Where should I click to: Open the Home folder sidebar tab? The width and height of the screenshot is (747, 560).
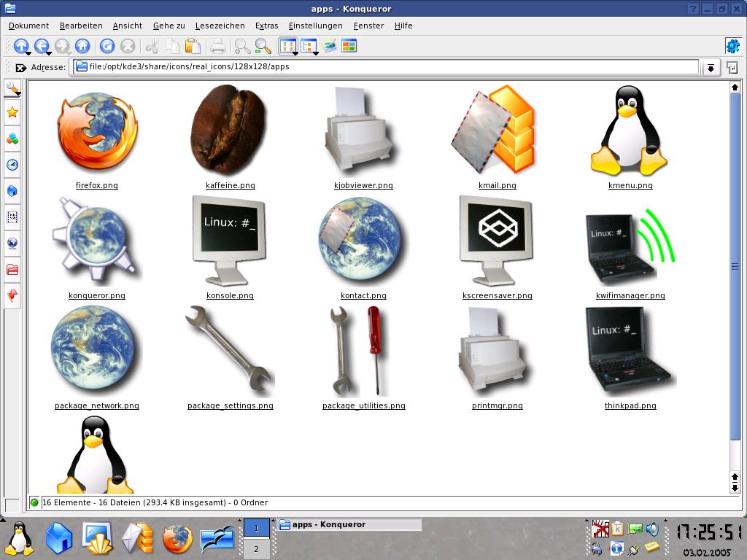coord(12,191)
